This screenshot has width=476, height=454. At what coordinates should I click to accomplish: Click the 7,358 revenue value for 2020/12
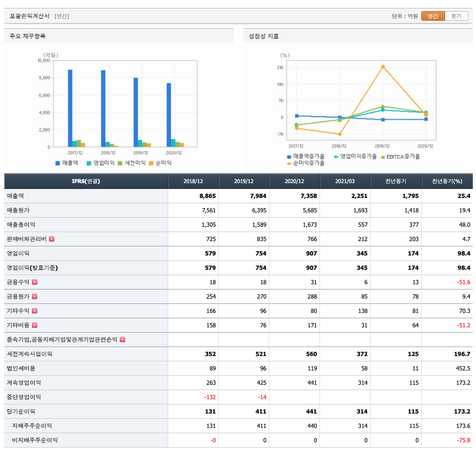(x=309, y=196)
